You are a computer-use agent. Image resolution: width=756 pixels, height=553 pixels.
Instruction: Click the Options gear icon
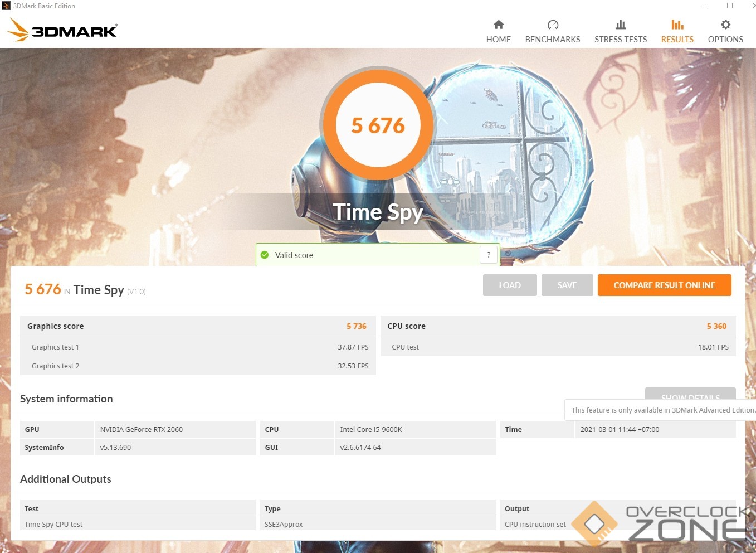point(725,25)
